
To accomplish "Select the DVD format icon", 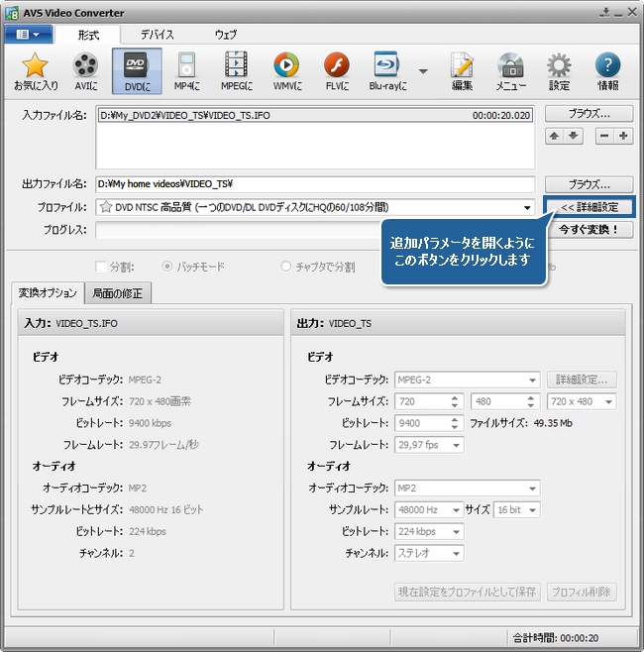I will click(x=137, y=71).
